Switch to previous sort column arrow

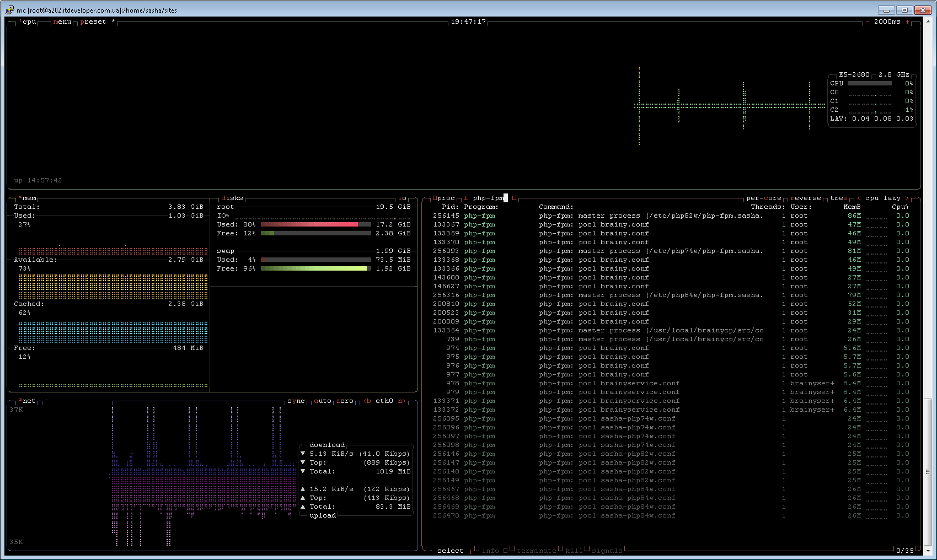click(x=859, y=198)
